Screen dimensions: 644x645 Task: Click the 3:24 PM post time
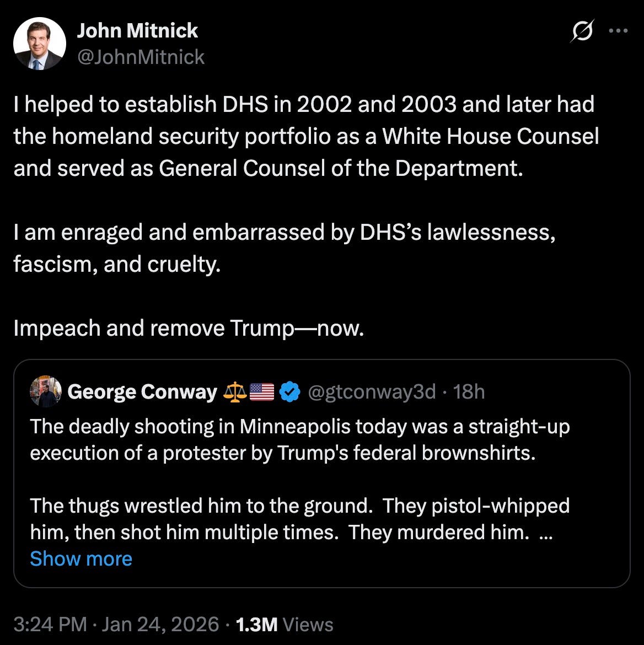50,624
